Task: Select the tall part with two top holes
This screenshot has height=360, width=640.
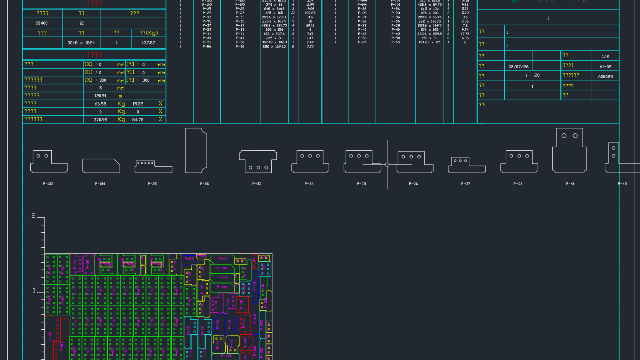Action: [x=569, y=150]
